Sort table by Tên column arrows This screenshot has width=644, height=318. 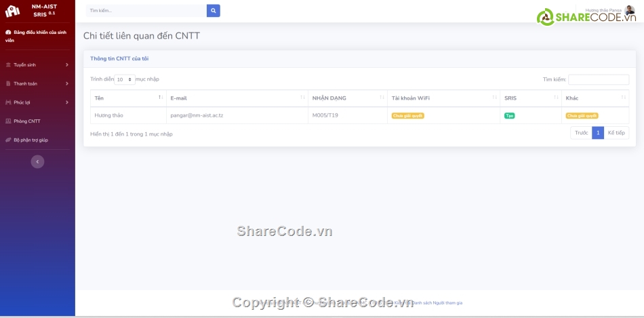point(161,98)
